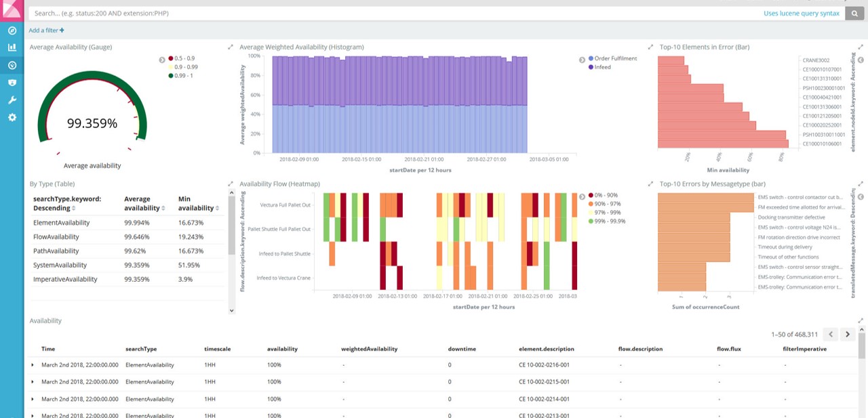The image size is (868, 418).
Task: Click 0% - 90% heatmap legend swatch
Action: [591, 195]
